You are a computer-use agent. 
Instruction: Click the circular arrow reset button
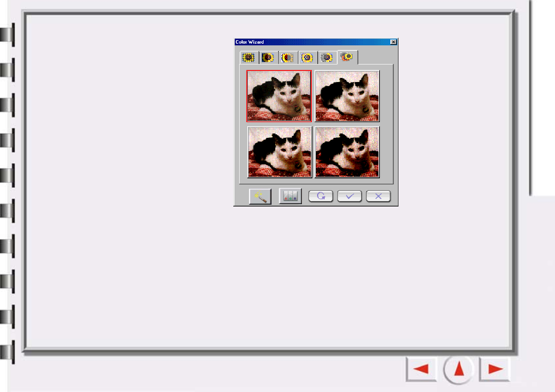pyautogui.click(x=321, y=196)
